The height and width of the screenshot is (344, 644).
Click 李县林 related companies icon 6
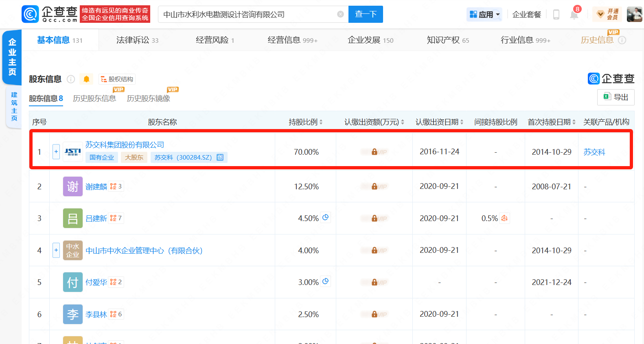(x=116, y=314)
